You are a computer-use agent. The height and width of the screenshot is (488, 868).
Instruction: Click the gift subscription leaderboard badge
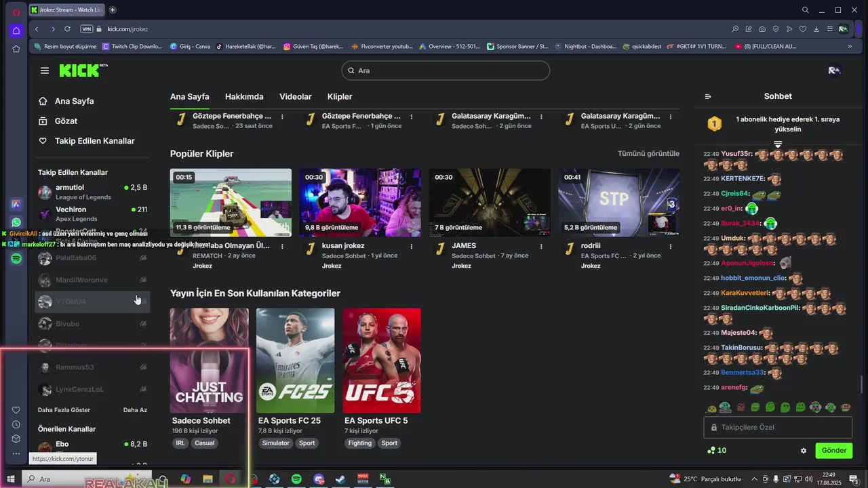[714, 124]
